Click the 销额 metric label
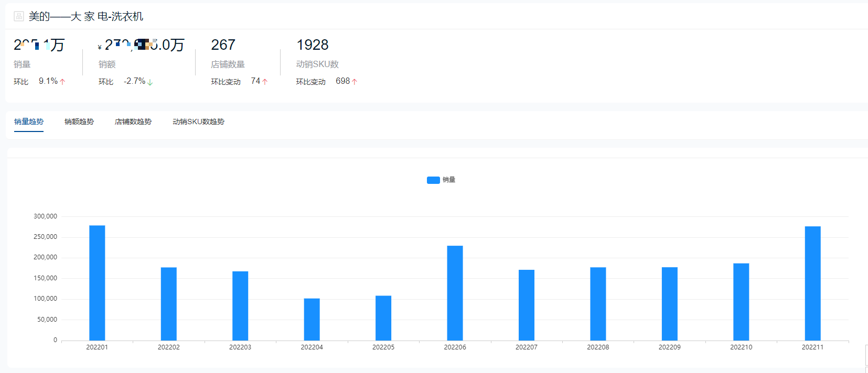Viewport: 868px width, 373px height. pyautogui.click(x=107, y=64)
